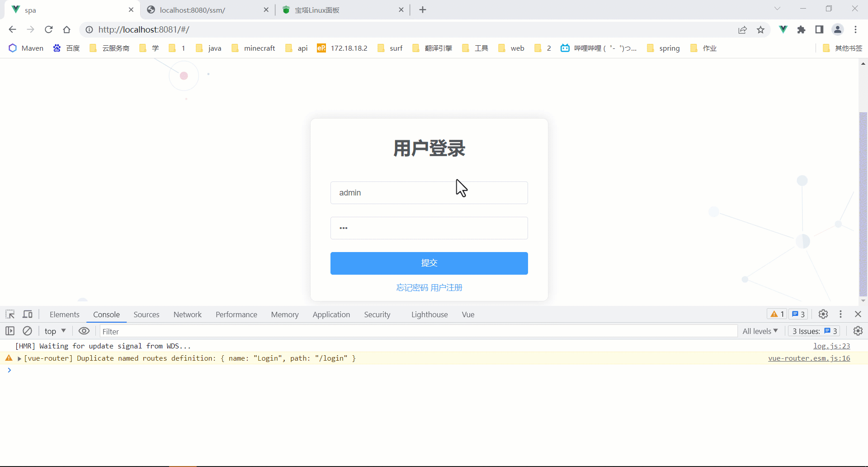This screenshot has width=868, height=467.
Task: Go to the browser home page
Action: 67,29
